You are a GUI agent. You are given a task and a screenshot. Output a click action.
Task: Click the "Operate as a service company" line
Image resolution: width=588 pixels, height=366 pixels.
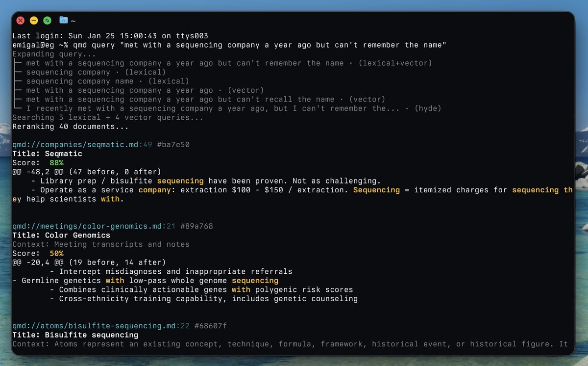(x=302, y=190)
